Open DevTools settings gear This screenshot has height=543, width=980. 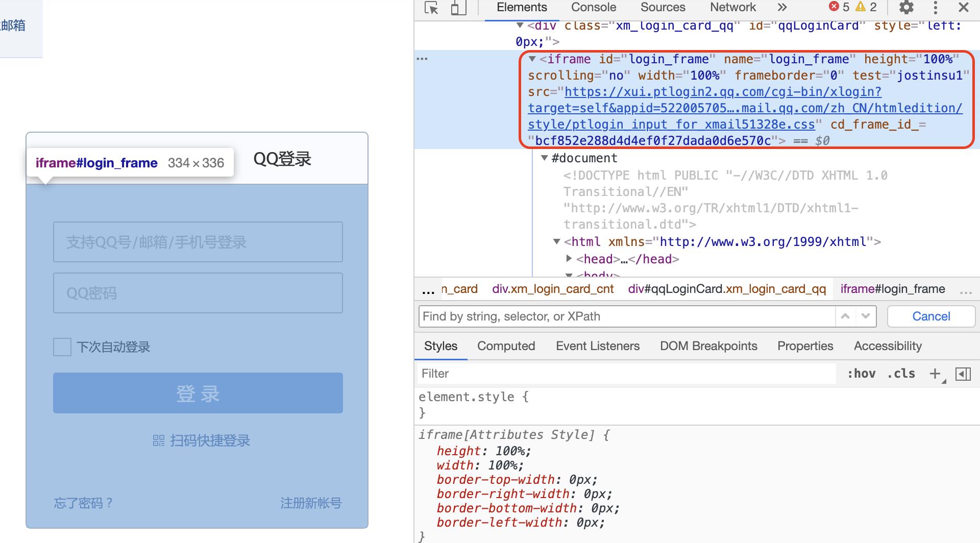pos(906,7)
